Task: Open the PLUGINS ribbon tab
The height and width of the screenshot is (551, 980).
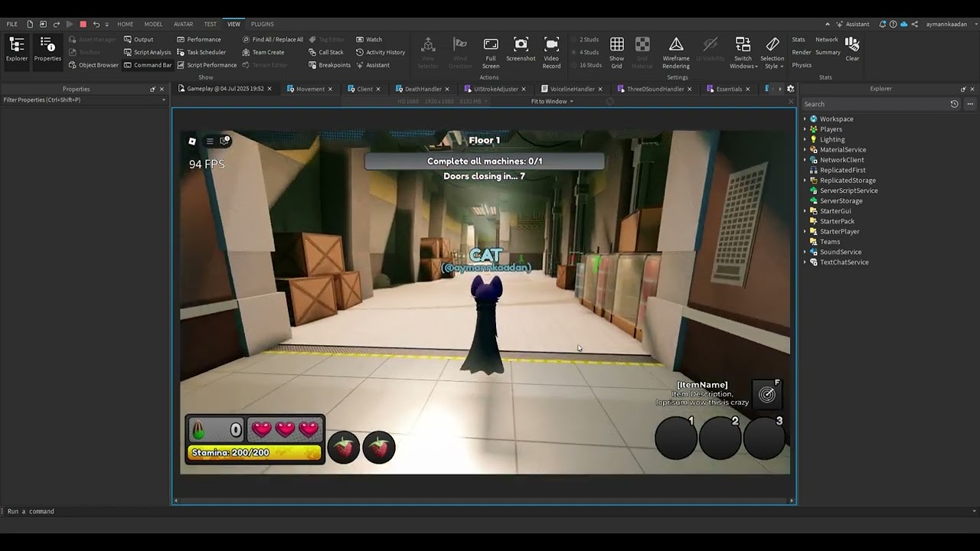Action: click(262, 24)
